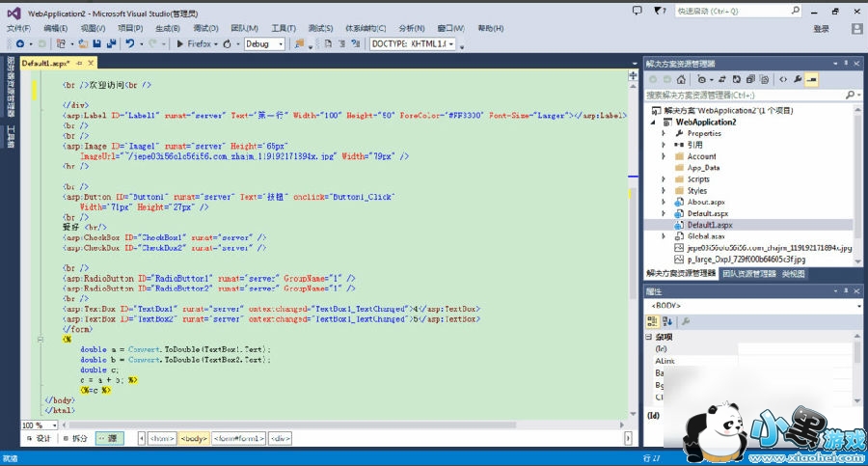Click the Categorized icon in Properties panel

pos(653,321)
